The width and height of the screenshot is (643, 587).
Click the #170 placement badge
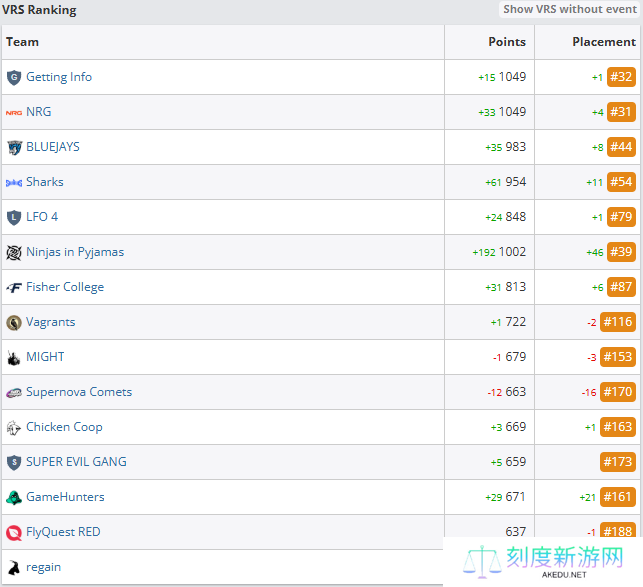(x=618, y=392)
